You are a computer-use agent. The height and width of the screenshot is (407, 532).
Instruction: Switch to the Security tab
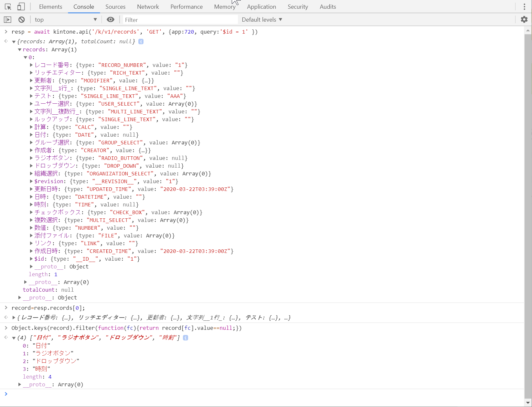[x=298, y=6]
